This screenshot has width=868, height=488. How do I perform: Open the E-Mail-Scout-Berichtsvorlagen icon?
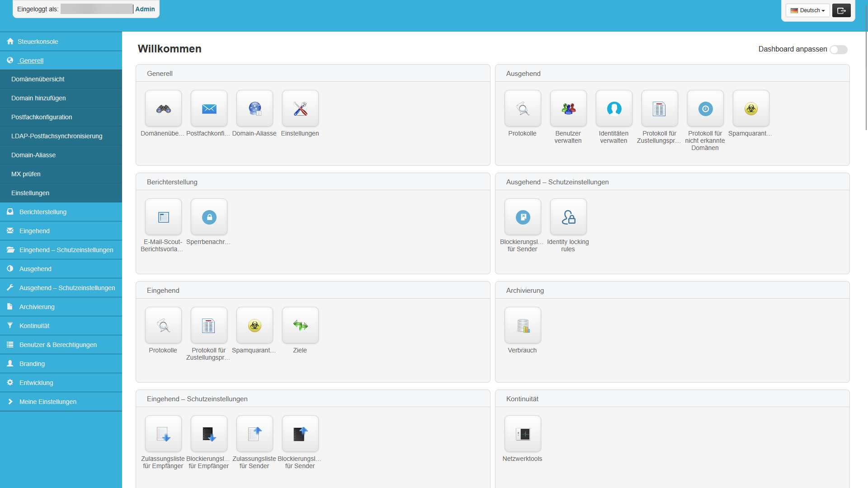163,217
